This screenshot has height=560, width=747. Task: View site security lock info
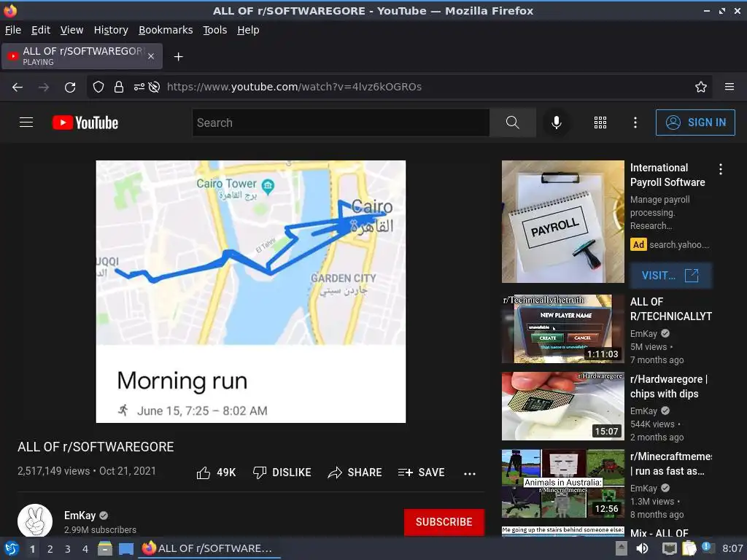click(x=119, y=87)
